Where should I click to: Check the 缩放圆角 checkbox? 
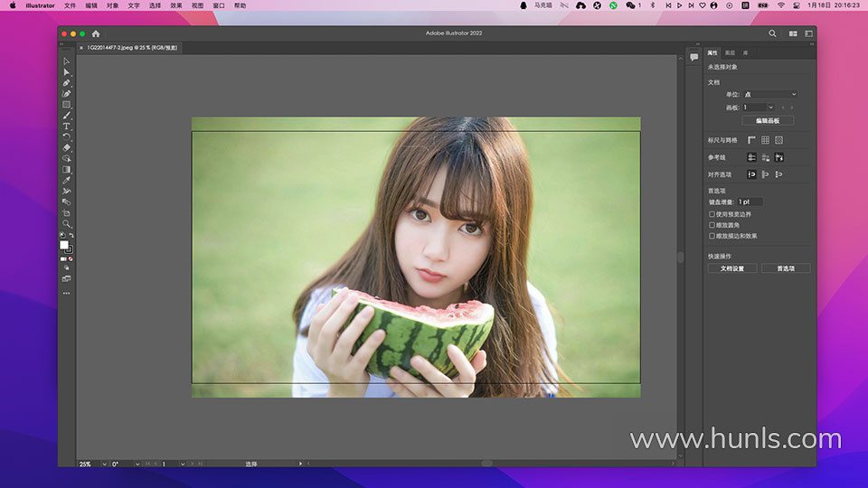coord(712,225)
